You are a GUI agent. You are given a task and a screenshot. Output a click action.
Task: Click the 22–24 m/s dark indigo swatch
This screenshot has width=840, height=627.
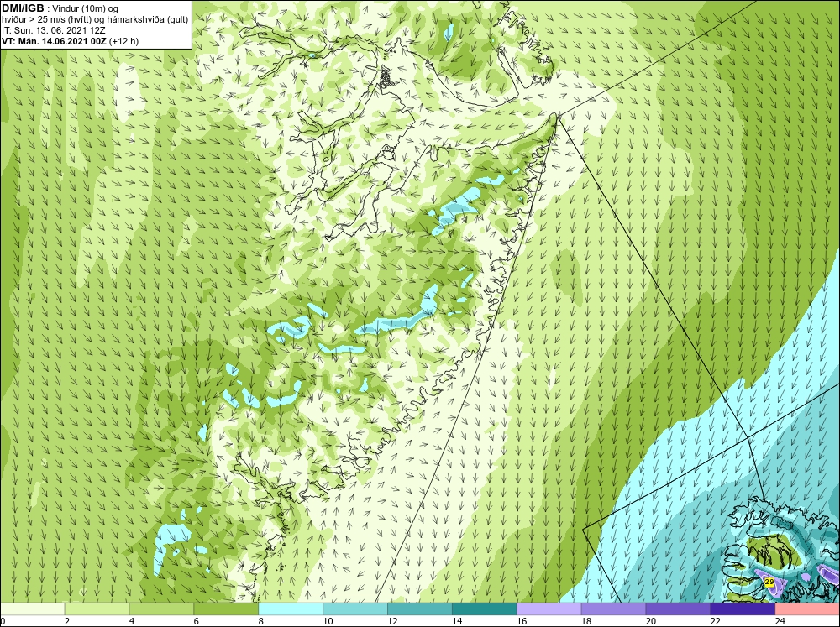743,609
